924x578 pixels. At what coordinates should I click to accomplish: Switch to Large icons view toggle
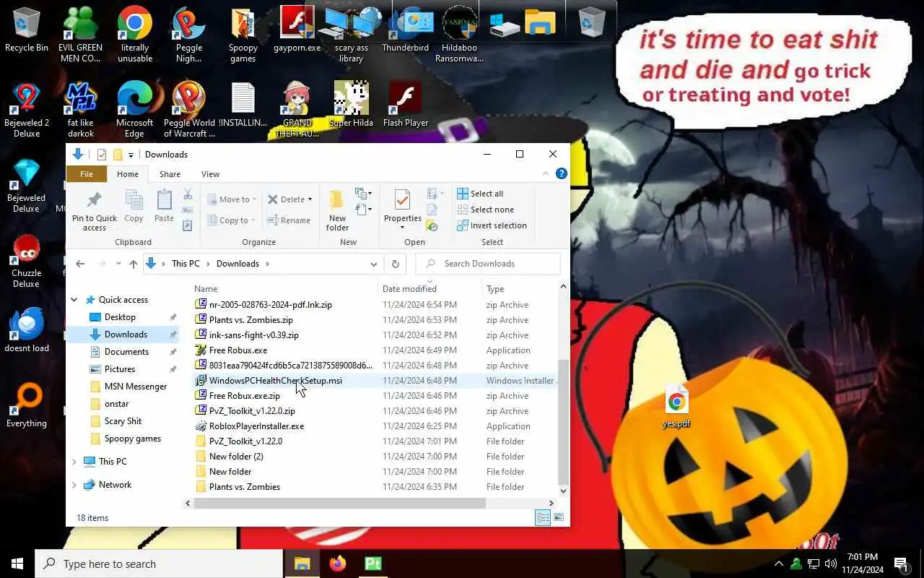click(x=558, y=517)
